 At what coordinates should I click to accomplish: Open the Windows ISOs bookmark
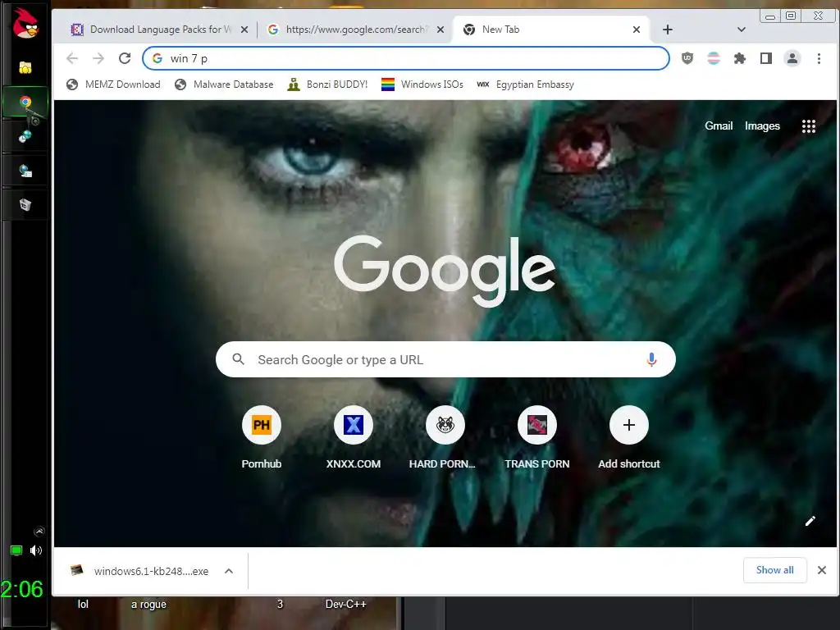coord(422,84)
